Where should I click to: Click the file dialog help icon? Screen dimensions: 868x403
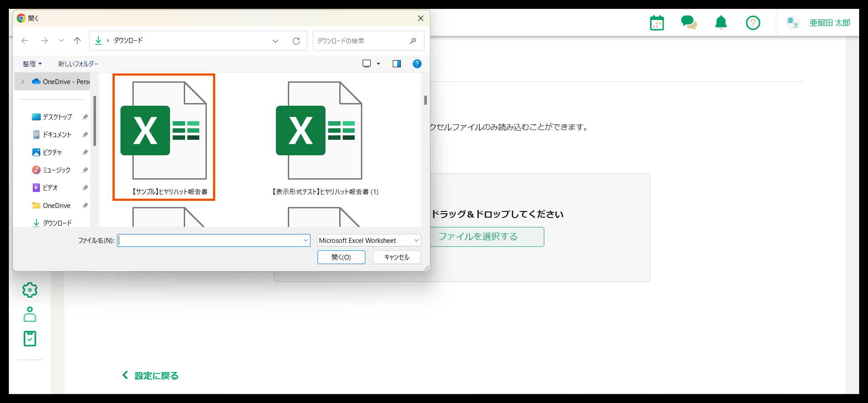(417, 64)
